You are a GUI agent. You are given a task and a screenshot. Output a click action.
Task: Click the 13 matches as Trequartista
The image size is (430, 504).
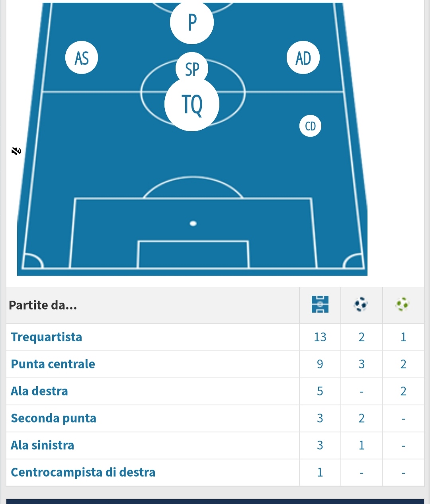(x=320, y=337)
